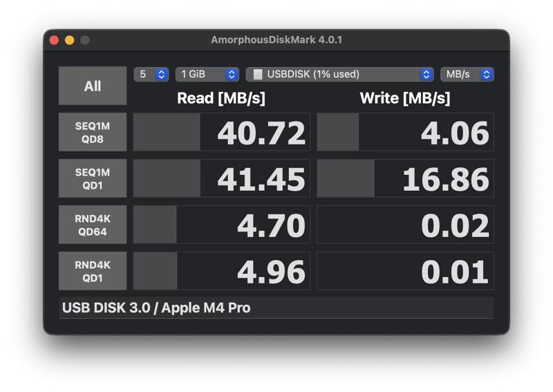Click the 4.06 SEQ1M QD8 write result
Image resolution: width=553 pixels, height=392 pixels.
coord(405,132)
